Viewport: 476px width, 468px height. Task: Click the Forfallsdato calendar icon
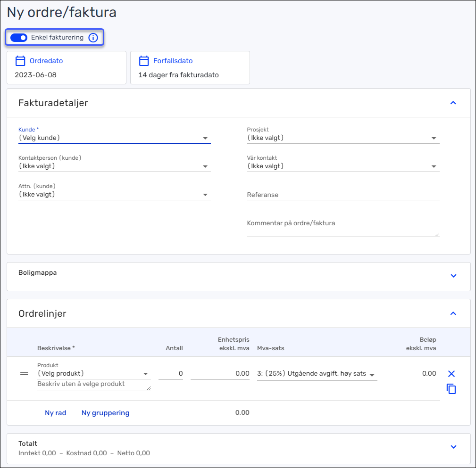tap(144, 61)
